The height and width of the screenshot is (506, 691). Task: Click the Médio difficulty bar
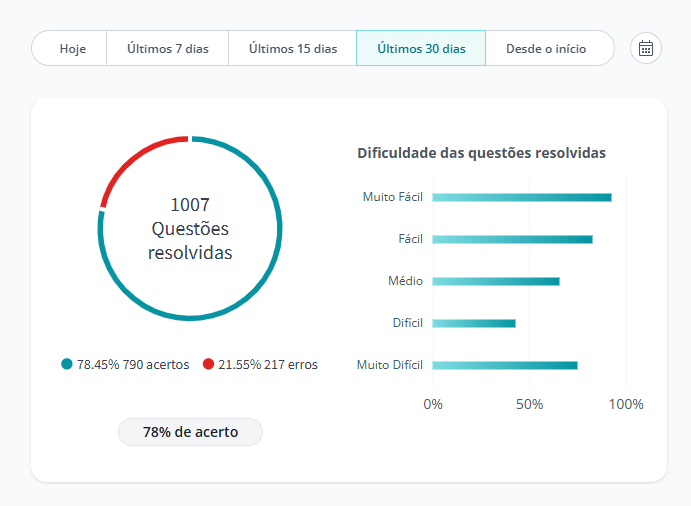point(496,281)
